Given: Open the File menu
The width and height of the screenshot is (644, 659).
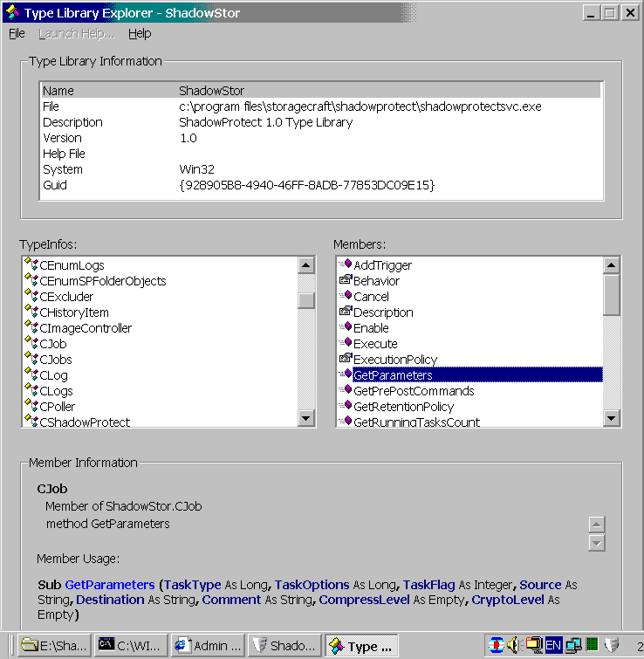Looking at the screenshot, I should [x=17, y=33].
